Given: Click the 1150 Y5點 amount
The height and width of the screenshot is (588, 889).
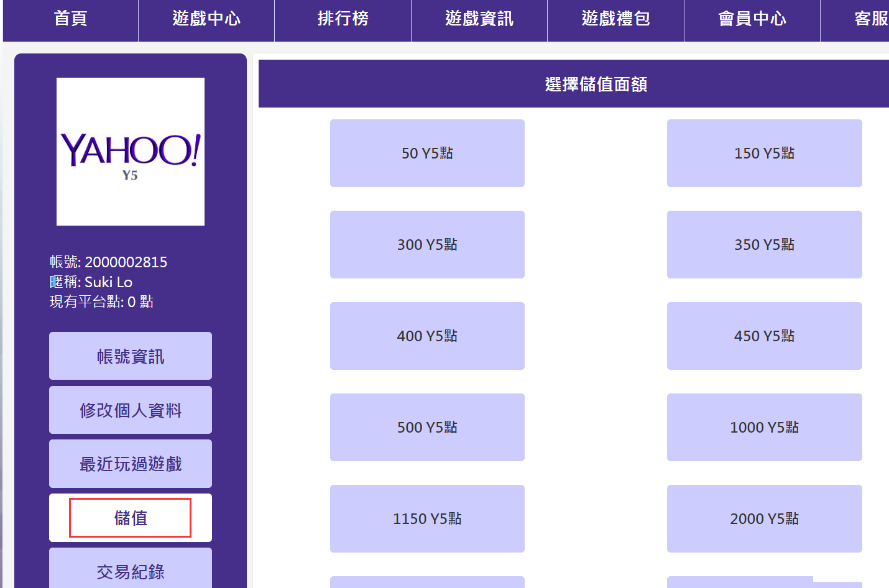Looking at the screenshot, I should [x=427, y=518].
